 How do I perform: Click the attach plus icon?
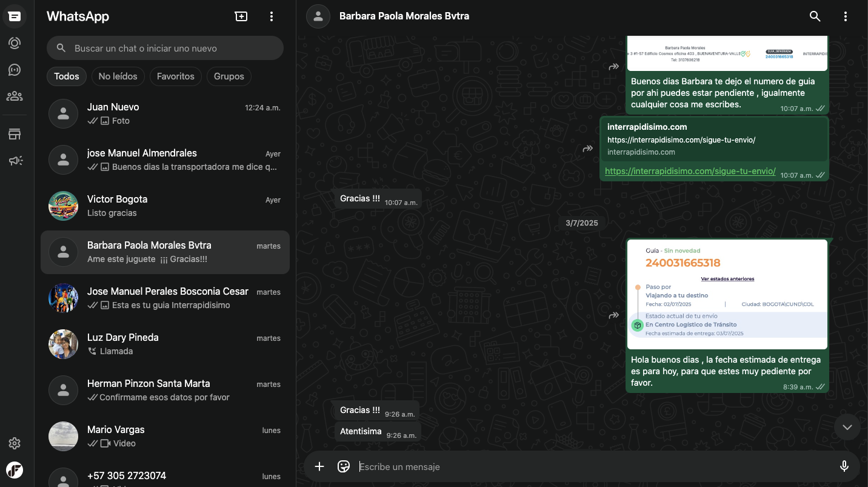[319, 466]
